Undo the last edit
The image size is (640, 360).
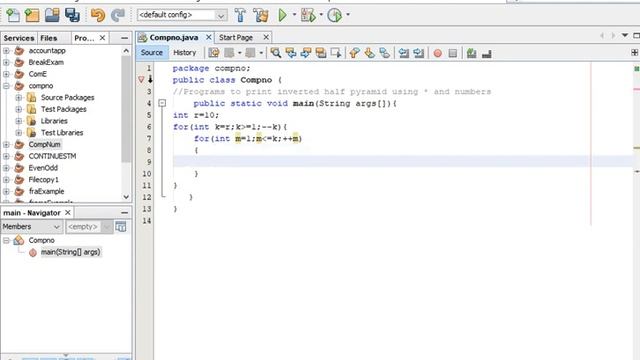98,15
